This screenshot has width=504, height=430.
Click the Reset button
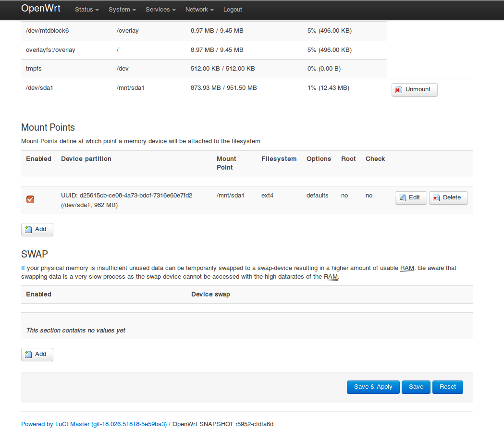447,387
